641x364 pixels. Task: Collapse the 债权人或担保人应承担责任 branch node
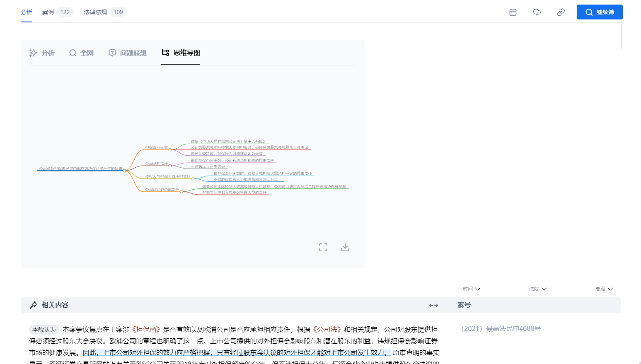click(x=193, y=178)
